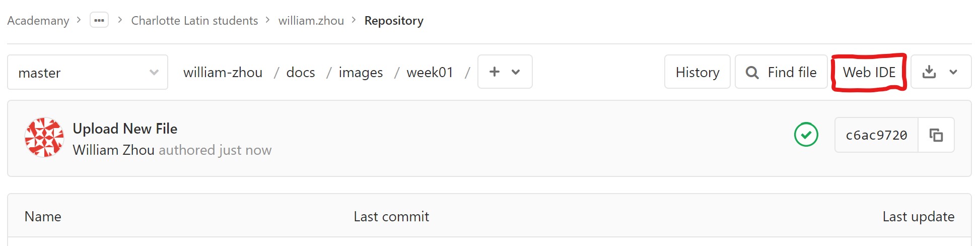
Task: Click the plus icon to add a file
Action: click(x=495, y=72)
